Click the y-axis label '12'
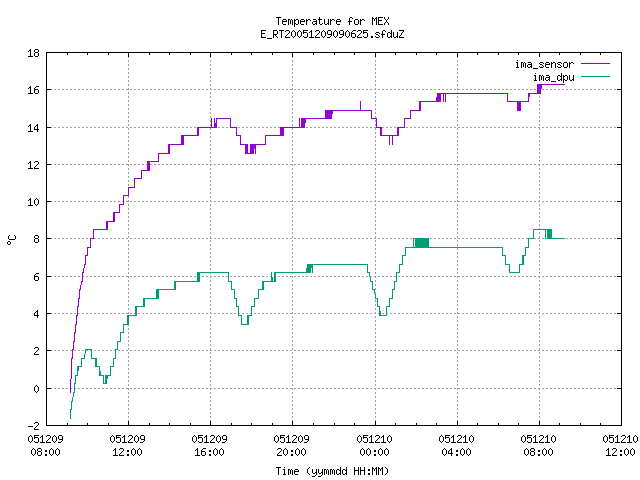 click(x=33, y=165)
